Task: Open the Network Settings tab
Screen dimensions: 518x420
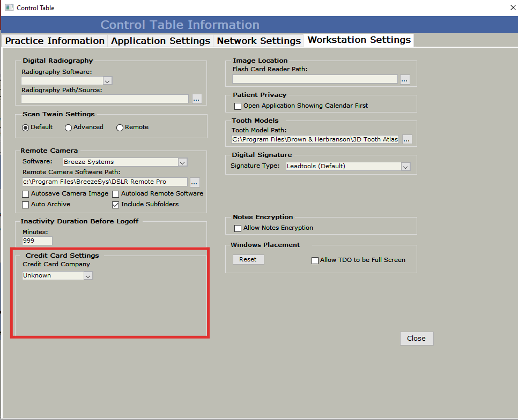Action: (x=258, y=41)
